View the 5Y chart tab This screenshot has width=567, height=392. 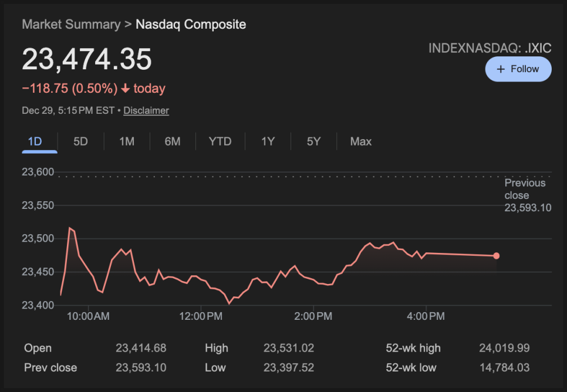pyautogui.click(x=314, y=141)
